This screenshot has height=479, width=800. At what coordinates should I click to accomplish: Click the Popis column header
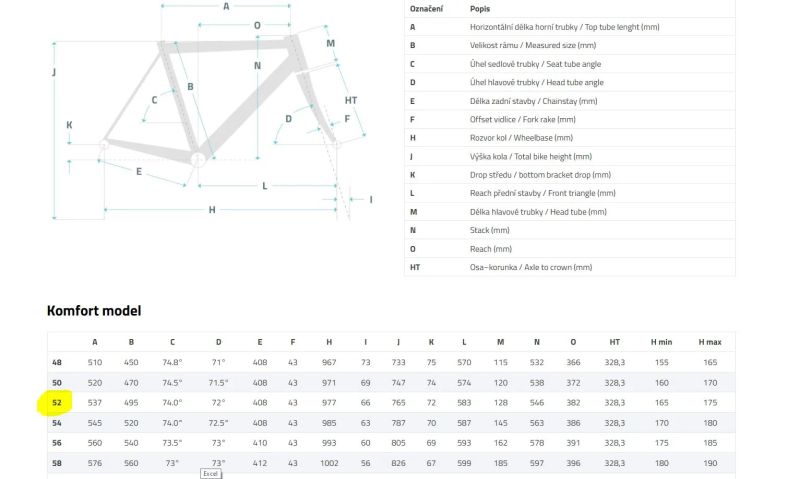[x=480, y=9]
